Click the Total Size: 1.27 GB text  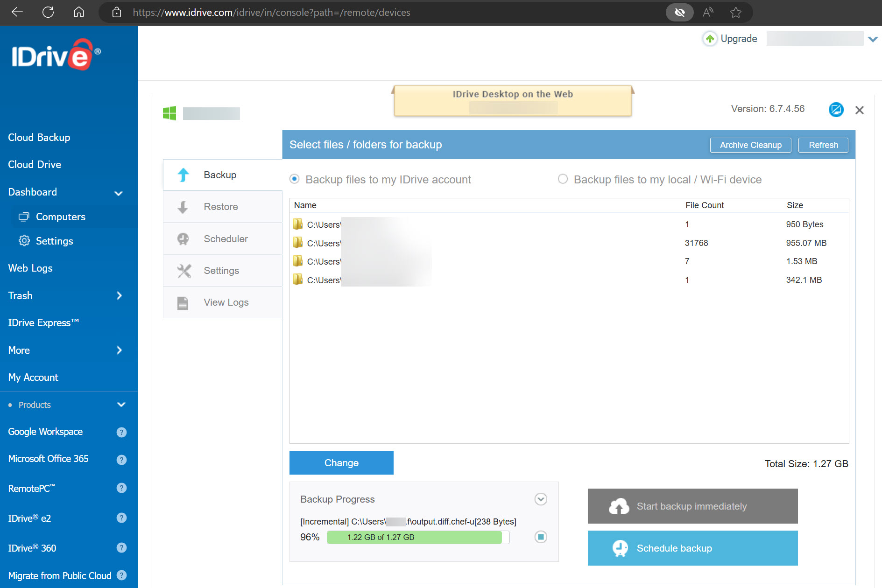[x=806, y=464]
